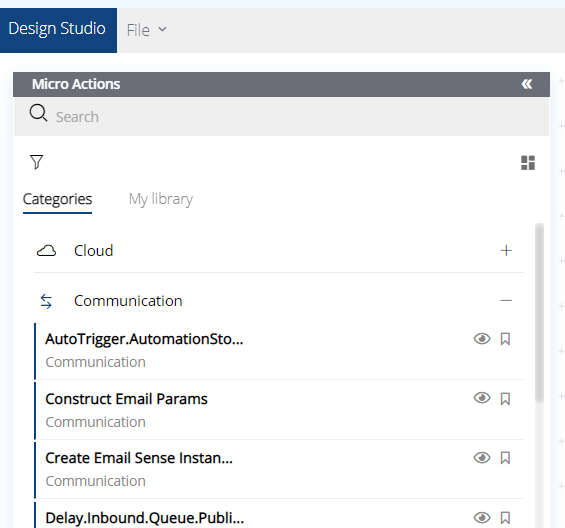Open the File dropdown menu
The width and height of the screenshot is (565, 528).
point(146,30)
